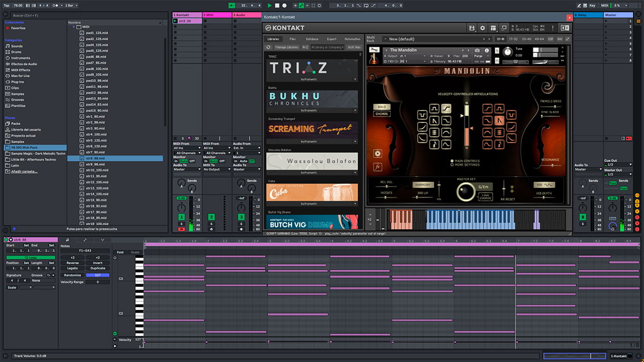The image size is (644, 362).
Task: Switch to the Expert tab in Kontakt
Action: pos(332,39)
